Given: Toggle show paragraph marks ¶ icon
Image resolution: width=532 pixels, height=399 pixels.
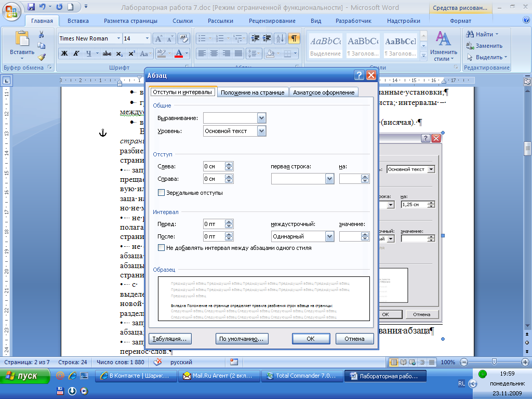Looking at the screenshot, I should coord(294,38).
